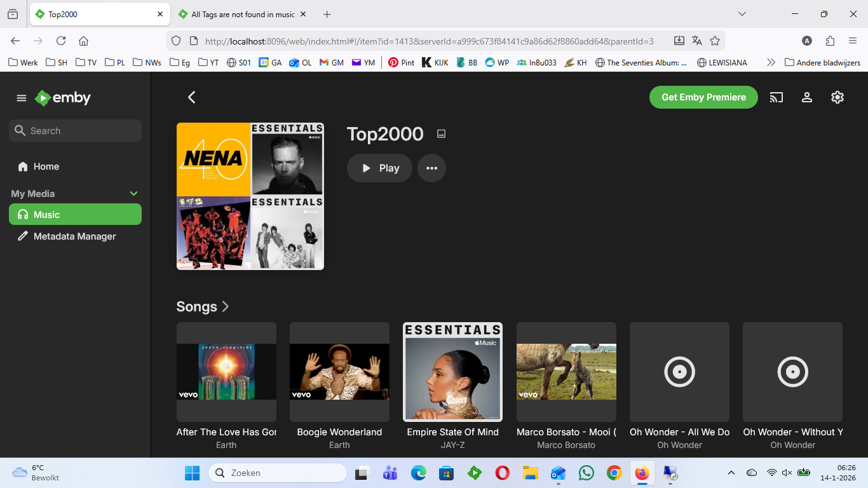The height and width of the screenshot is (488, 868).
Task: Open WhatsApp from the taskbar
Action: tap(586, 473)
